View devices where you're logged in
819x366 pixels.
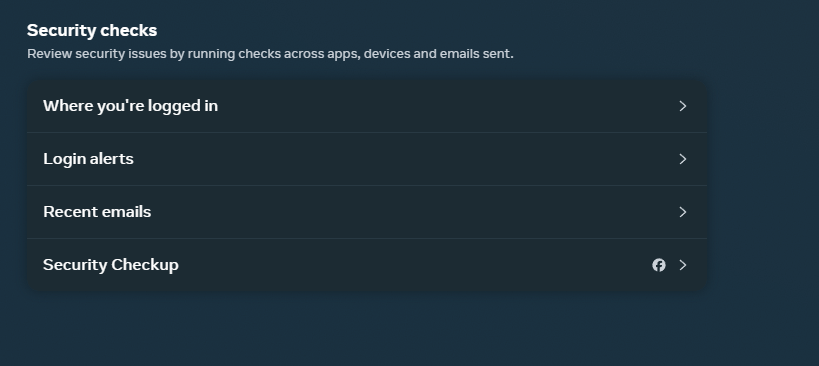pos(367,106)
